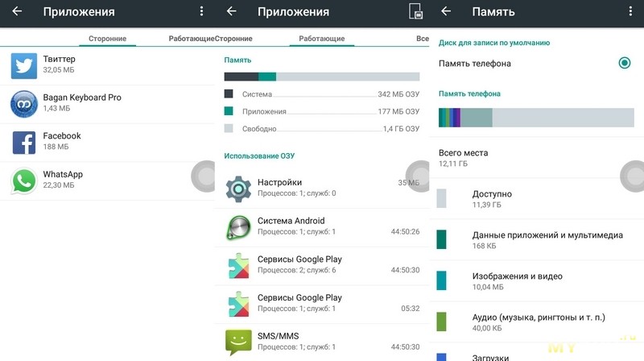Select WhatsApp 22,30 МБ size text
The image size is (644, 361).
(x=59, y=185)
